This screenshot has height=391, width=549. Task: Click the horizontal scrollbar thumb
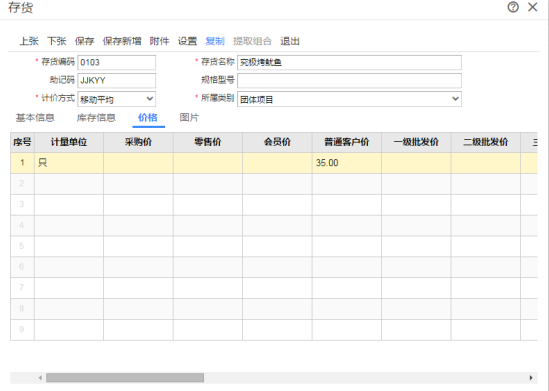[125, 378]
